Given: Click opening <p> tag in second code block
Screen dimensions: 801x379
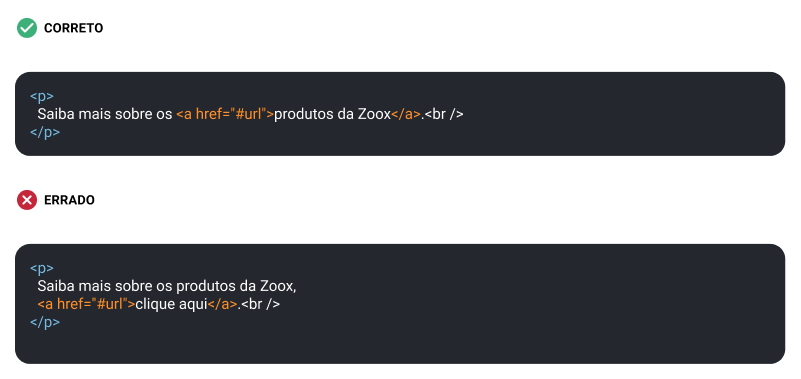Looking at the screenshot, I should click(42, 268).
